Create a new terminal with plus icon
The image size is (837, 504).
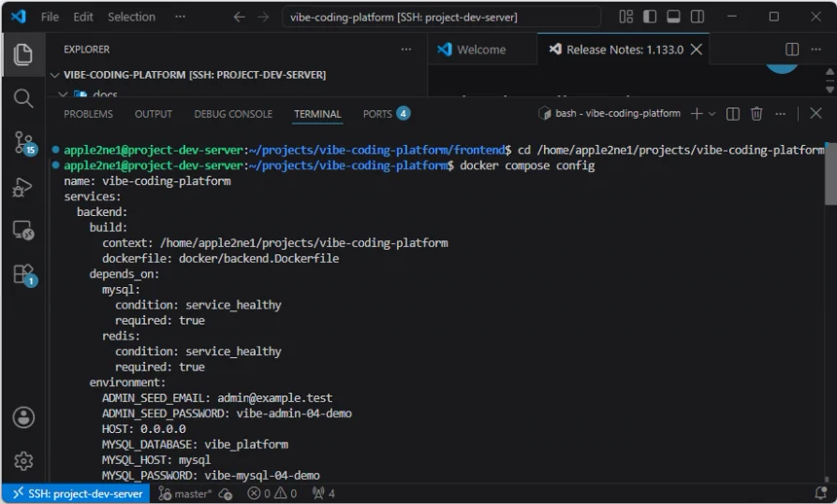coord(696,113)
